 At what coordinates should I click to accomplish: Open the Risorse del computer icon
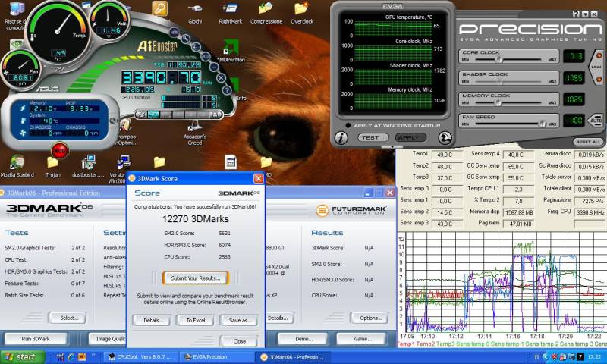[x=14, y=14]
